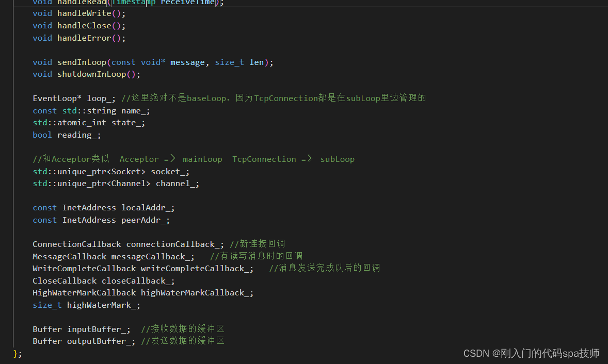Click the Acceptor mainLoop comment line
The width and height of the screenshot is (608, 364).
[x=194, y=159]
